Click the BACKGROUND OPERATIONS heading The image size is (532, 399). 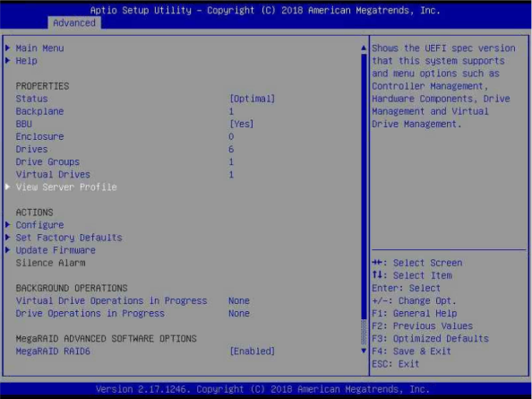[72, 288]
